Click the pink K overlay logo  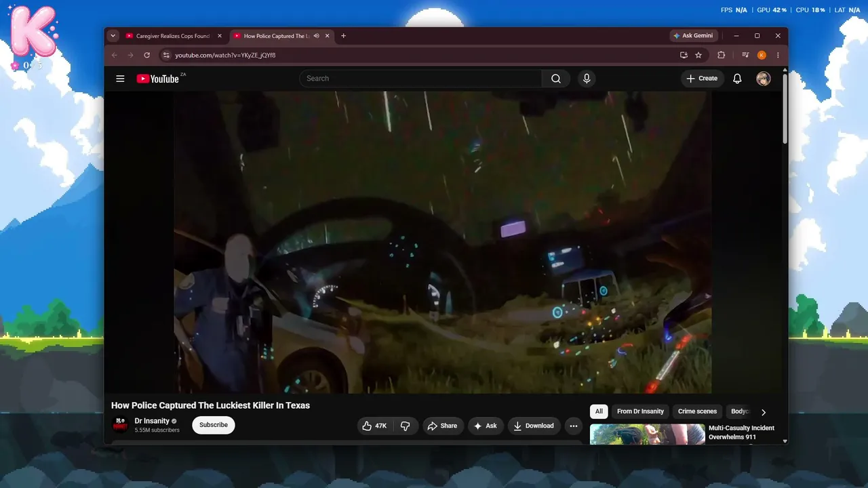34,31
